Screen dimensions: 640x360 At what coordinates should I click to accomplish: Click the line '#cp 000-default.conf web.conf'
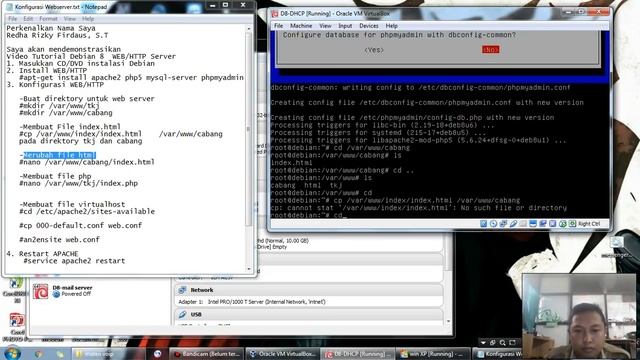(80, 225)
